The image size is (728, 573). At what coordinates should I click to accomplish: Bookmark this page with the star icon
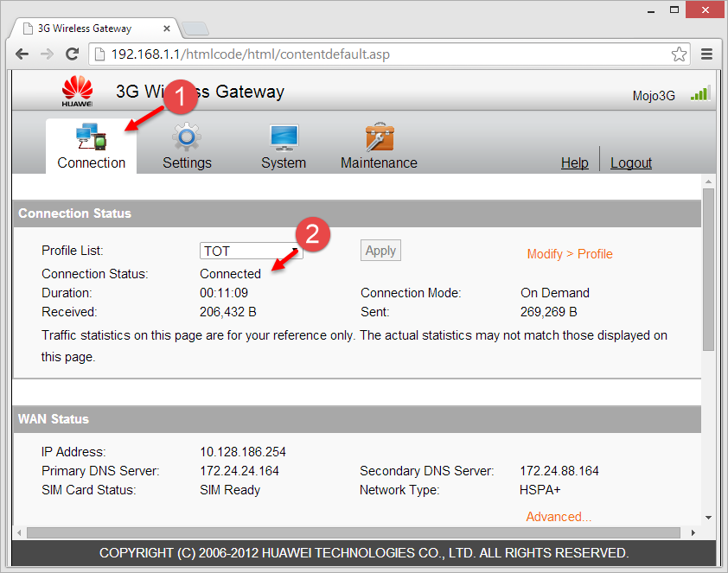click(679, 54)
